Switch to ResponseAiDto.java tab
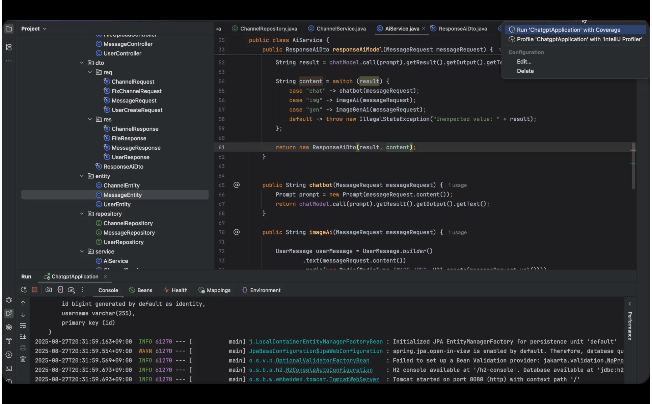Image resolution: width=652 pixels, height=404 pixels. coord(459,29)
